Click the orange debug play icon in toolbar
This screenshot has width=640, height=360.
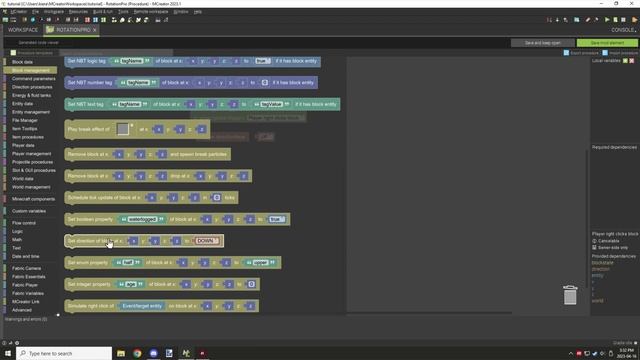click(x=635, y=20)
